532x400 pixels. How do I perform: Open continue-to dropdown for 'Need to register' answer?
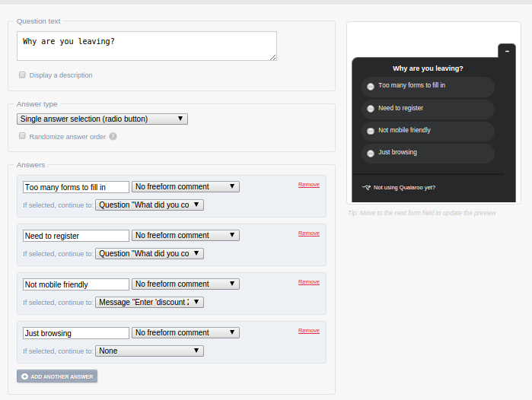[x=149, y=253]
